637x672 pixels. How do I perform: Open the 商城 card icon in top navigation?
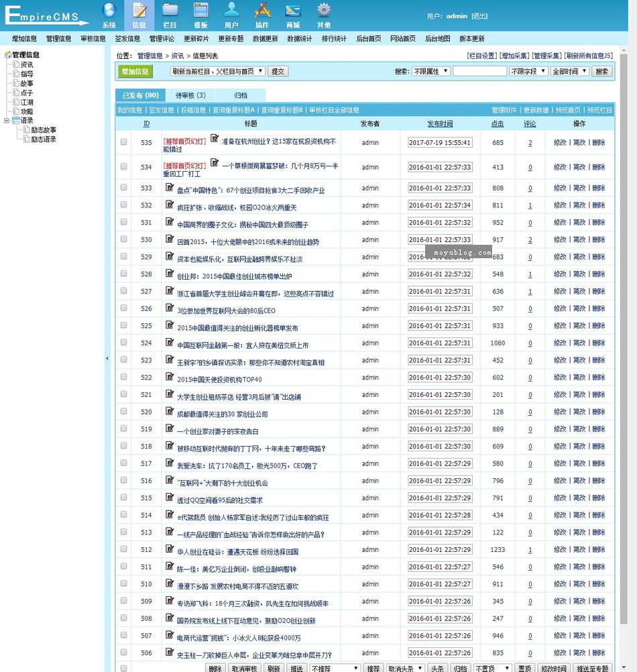[x=293, y=10]
